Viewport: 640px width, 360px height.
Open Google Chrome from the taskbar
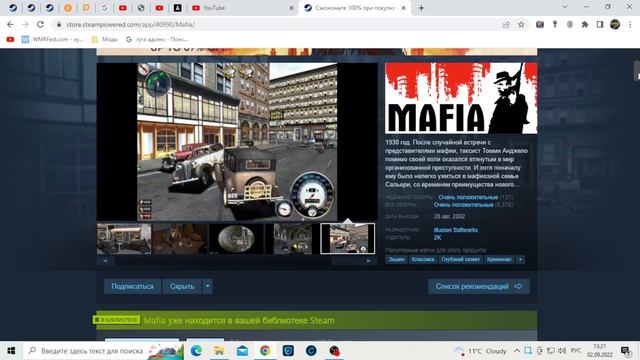265,351
